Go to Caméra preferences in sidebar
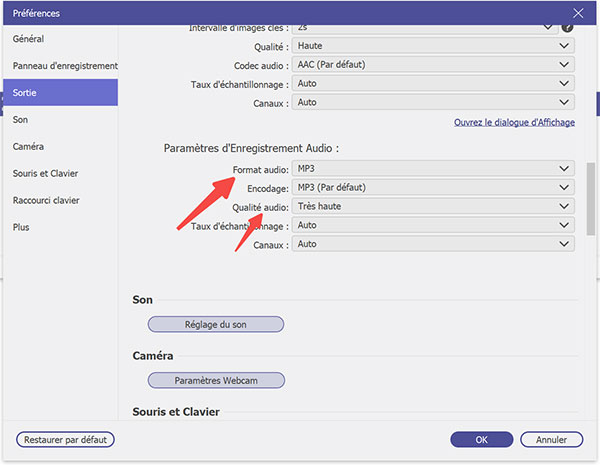This screenshot has height=465, width=600. [28, 146]
